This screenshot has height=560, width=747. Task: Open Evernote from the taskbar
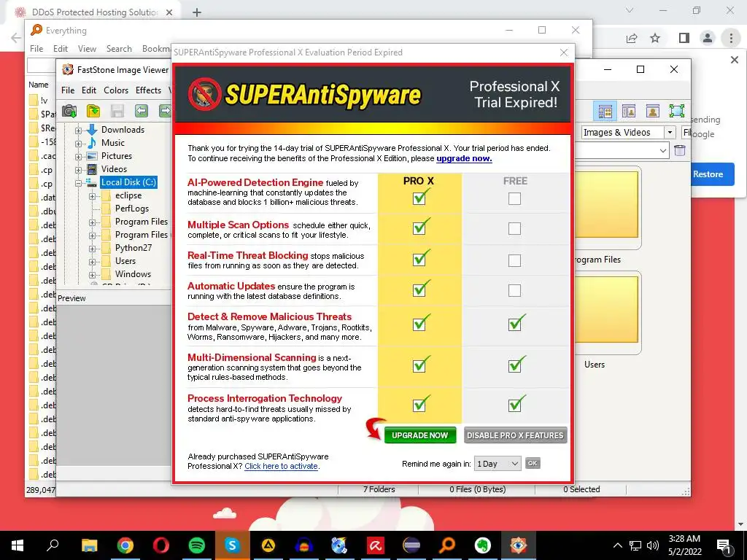pos(483,545)
